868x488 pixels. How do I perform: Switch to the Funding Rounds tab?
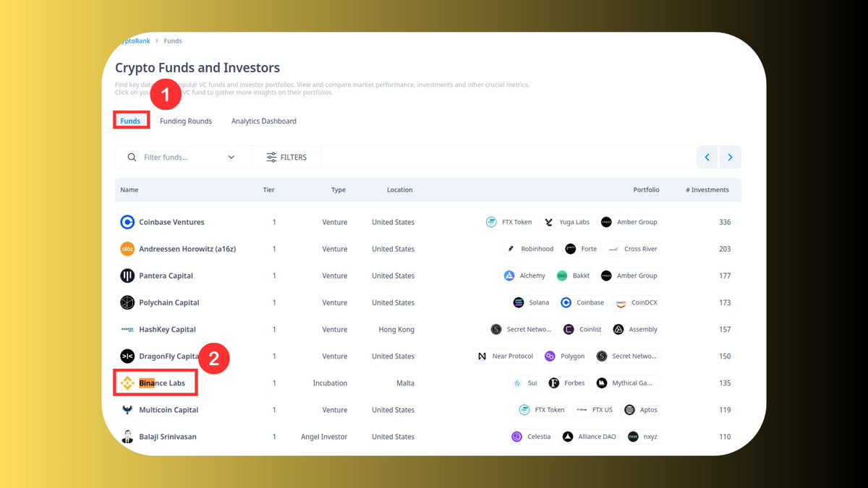pos(185,121)
